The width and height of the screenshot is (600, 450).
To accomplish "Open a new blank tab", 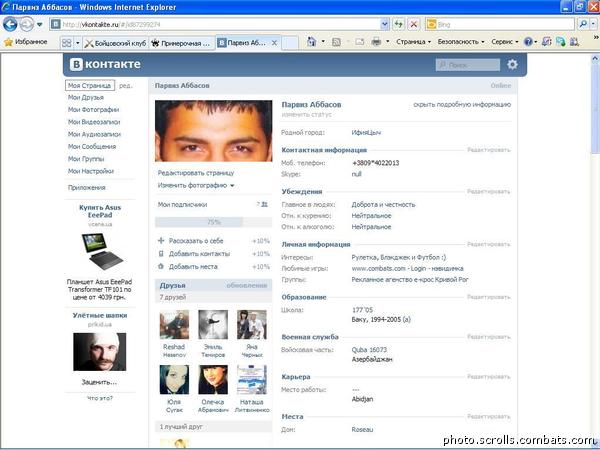I will [x=290, y=43].
